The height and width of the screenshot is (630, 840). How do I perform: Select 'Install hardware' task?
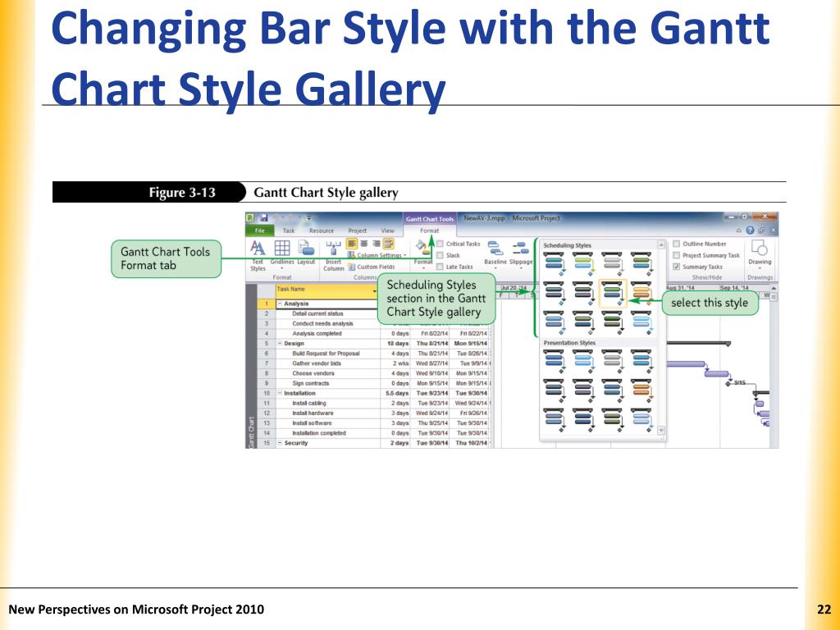point(313,413)
